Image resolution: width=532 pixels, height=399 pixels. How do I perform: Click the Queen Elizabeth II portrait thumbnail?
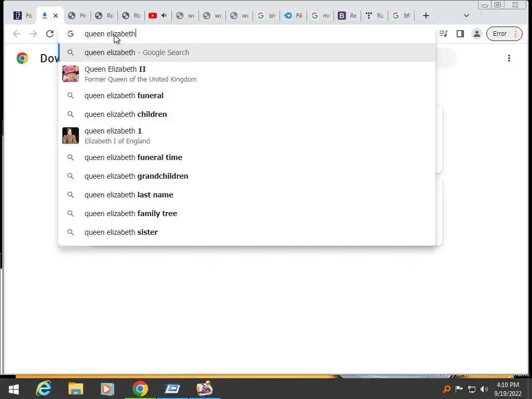tap(71, 74)
